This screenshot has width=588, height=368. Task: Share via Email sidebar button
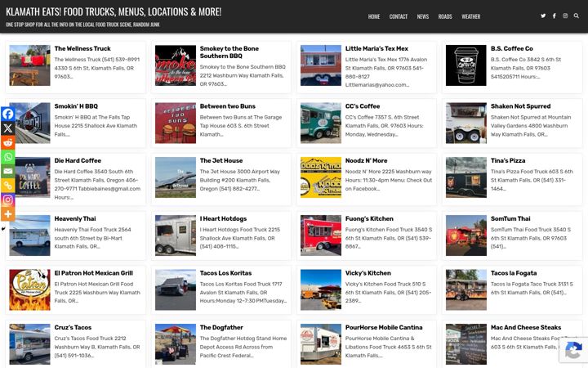coord(8,171)
